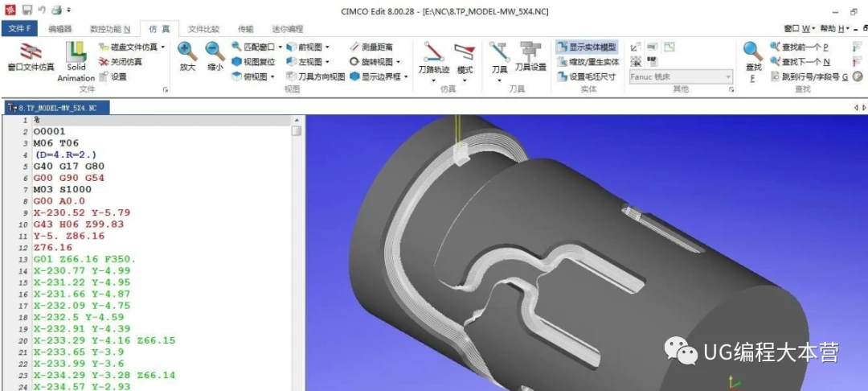Screen dimensions: 868x391
Task: Open 设置 settings in 文件 group
Action: coord(113,77)
